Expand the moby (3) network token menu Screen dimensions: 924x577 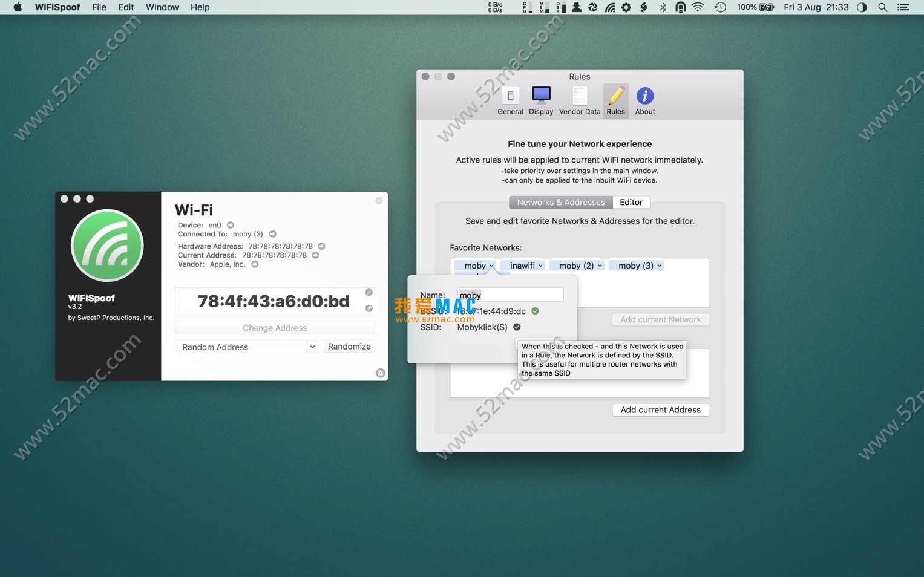click(x=660, y=266)
